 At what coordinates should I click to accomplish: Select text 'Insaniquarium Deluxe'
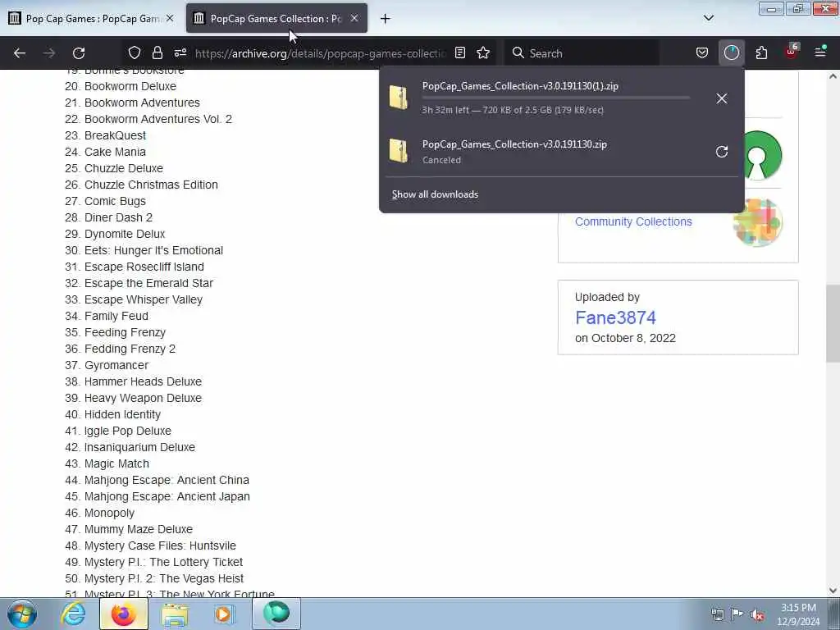point(139,447)
